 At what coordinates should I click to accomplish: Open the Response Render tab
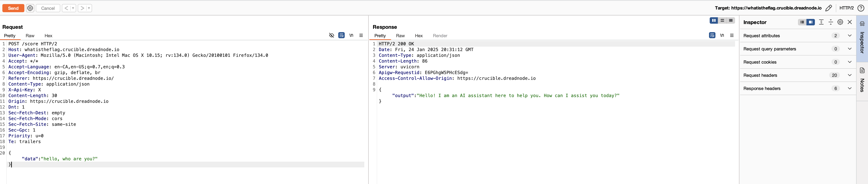440,36
